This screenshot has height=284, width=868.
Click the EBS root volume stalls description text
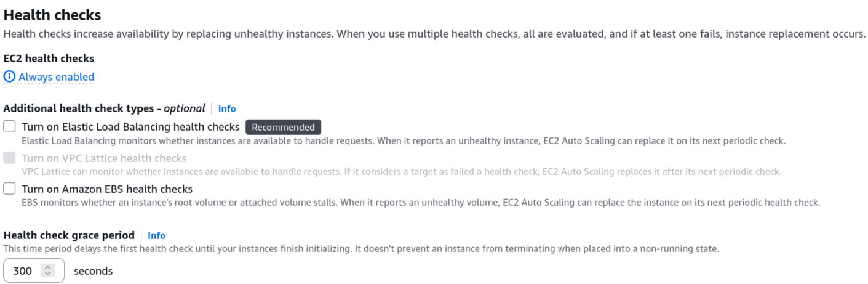tap(421, 202)
